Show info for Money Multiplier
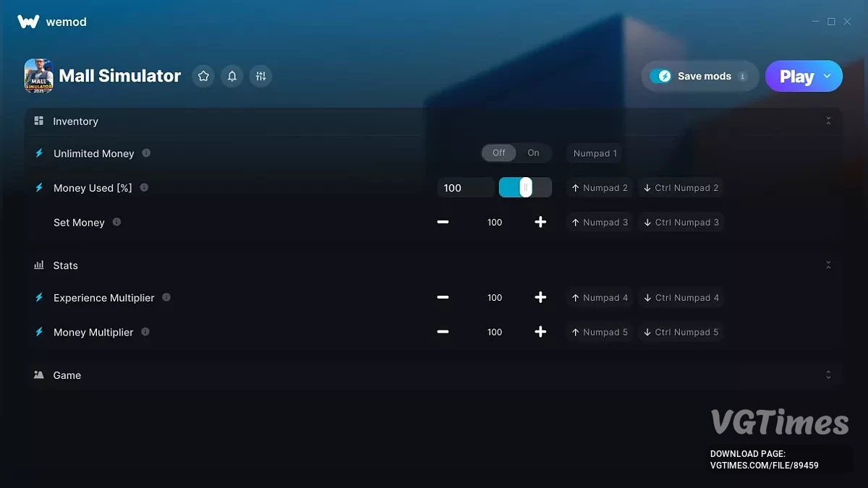 click(x=145, y=332)
